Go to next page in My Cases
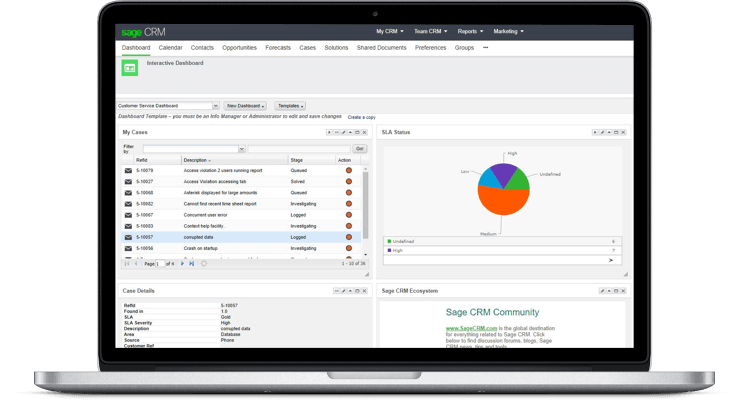The width and height of the screenshot is (737, 400). pos(182,263)
